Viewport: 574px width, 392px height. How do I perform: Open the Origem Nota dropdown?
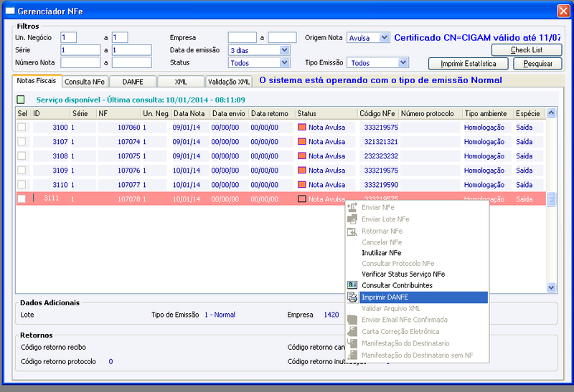coord(383,37)
